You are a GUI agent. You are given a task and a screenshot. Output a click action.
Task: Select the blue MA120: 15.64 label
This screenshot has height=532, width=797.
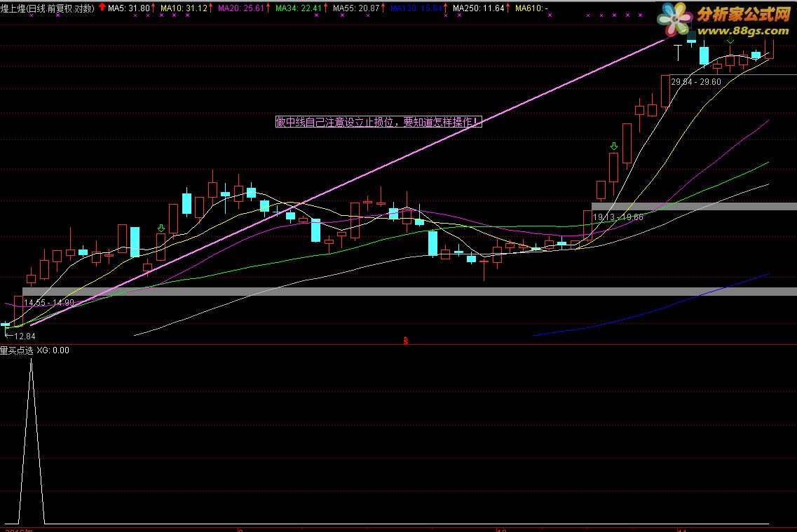[416, 8]
